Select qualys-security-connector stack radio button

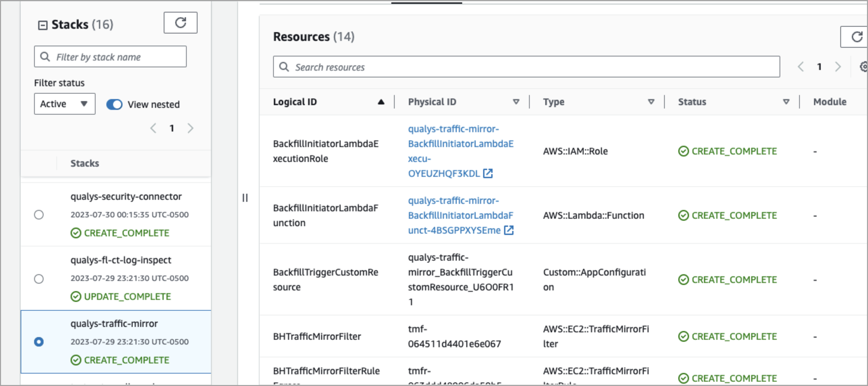coord(39,215)
